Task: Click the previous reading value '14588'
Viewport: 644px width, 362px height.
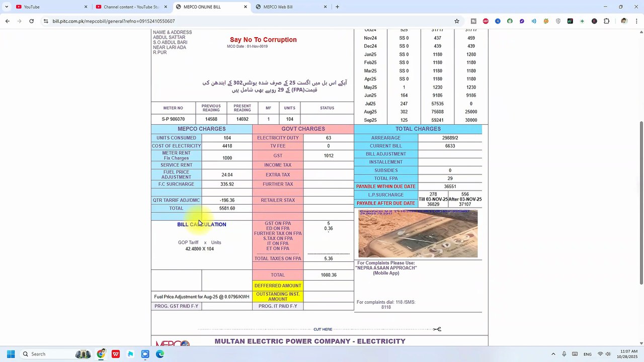Action: click(211, 119)
